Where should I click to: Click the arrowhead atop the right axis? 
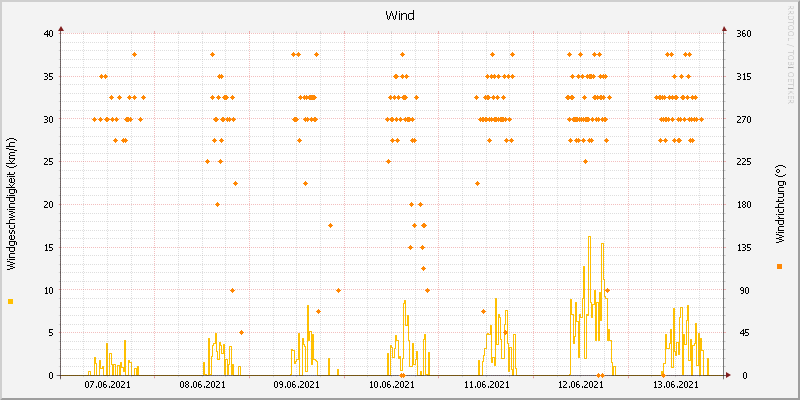(724, 29)
